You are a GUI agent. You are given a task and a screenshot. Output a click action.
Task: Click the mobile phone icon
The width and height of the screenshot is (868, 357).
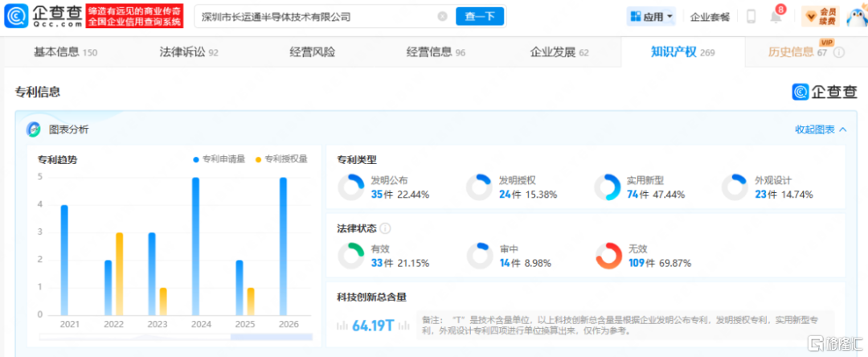pos(751,17)
